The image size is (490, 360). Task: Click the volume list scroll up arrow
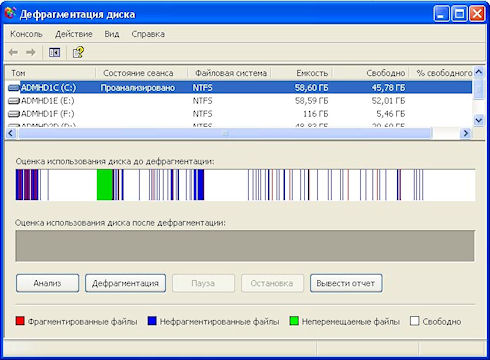tap(479, 72)
